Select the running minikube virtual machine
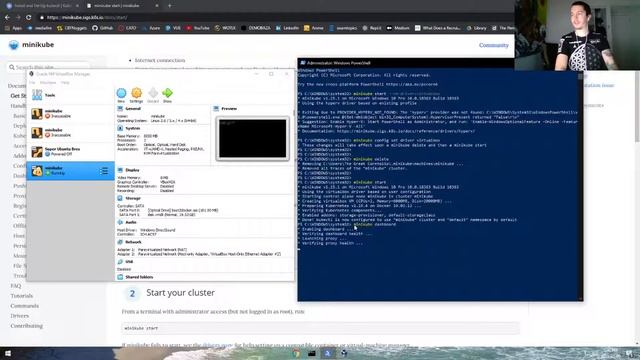Image resolution: width=640 pixels, height=360 pixels. (x=70, y=171)
